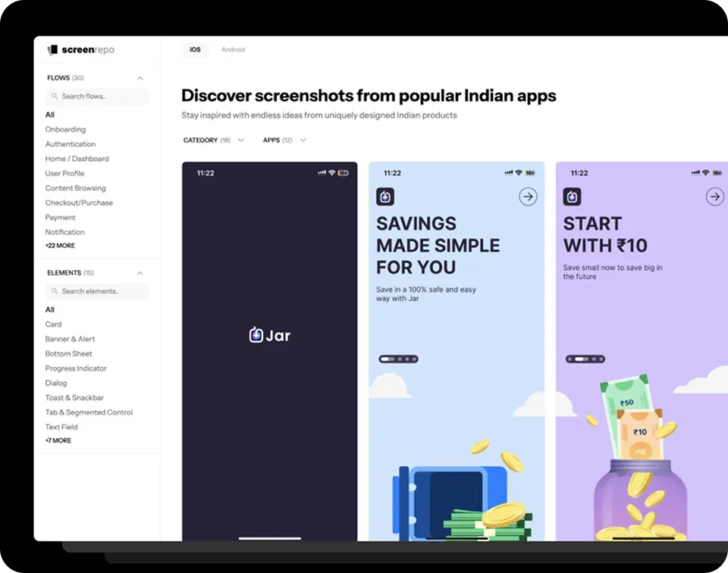Filter by Authentication flow
The height and width of the screenshot is (573, 728).
coord(70,144)
